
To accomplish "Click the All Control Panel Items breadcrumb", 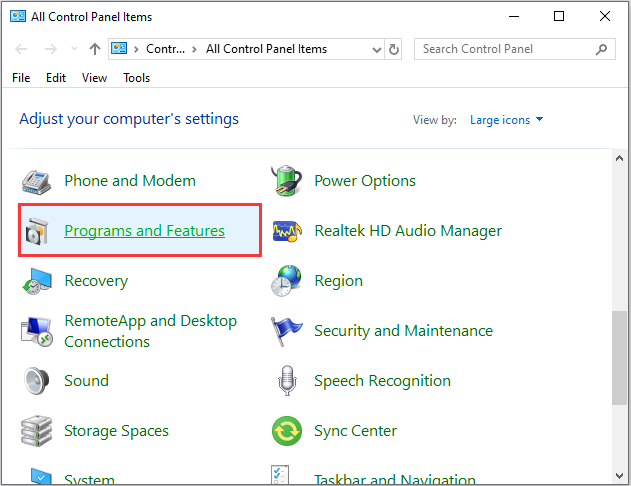I will 266,49.
